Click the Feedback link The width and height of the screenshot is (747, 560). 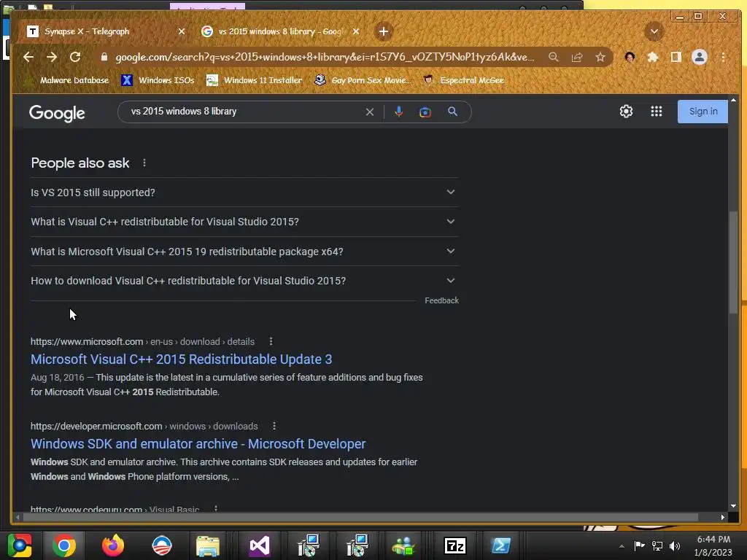coord(441,300)
